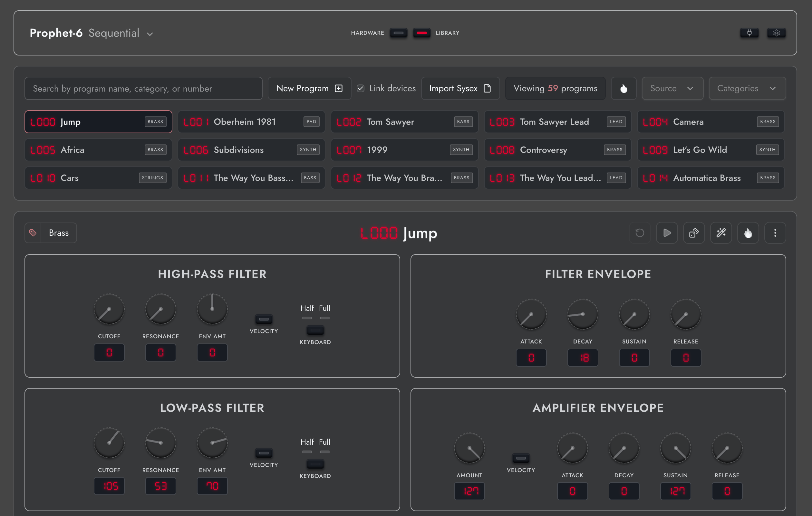Click Low-Pass Filter ENV AMT knob
Screen dimensions: 812x516
coord(212,443)
